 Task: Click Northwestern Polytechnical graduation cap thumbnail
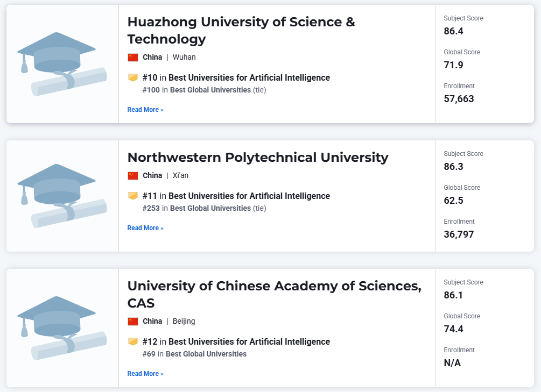coord(62,196)
